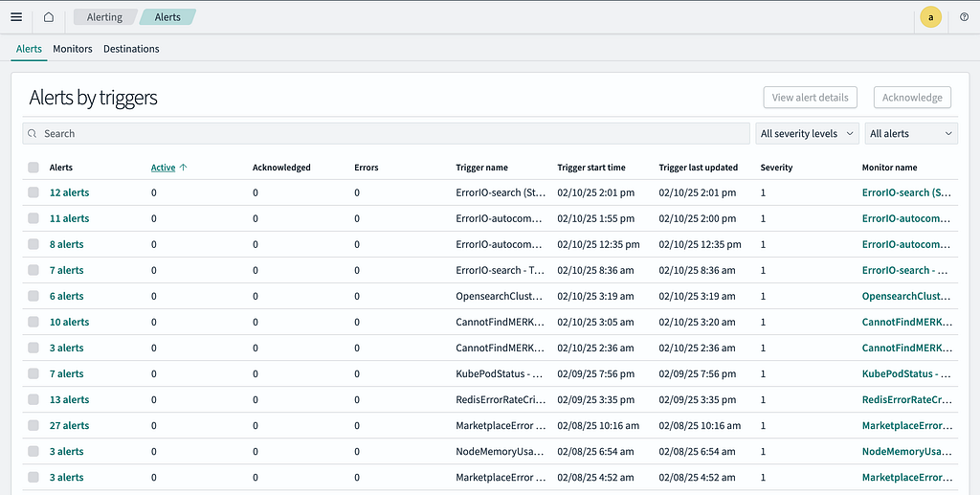Open the 10 alerts link
980x495 pixels.
[69, 322]
